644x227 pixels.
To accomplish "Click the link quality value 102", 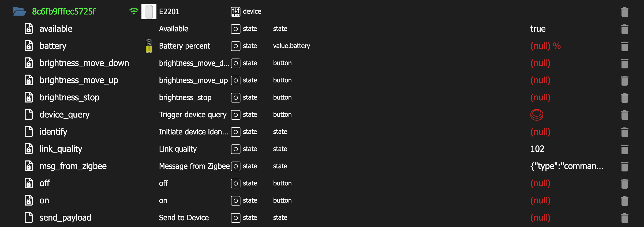I will 537,149.
